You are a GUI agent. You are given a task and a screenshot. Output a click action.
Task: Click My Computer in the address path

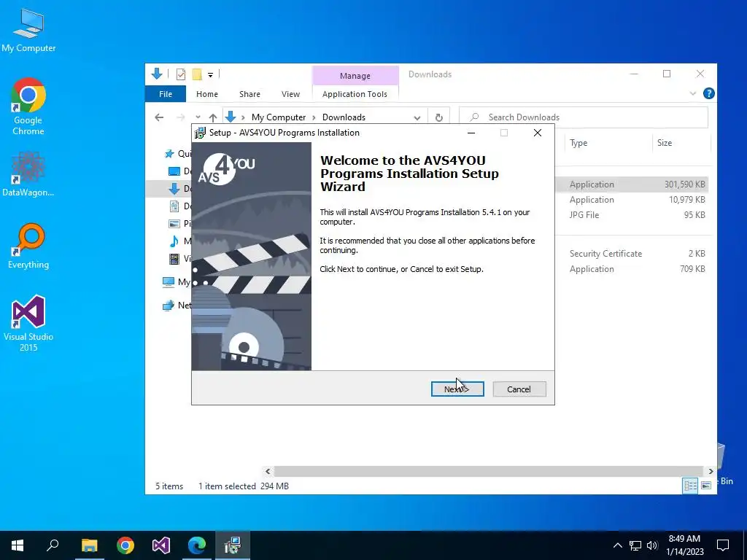279,117
